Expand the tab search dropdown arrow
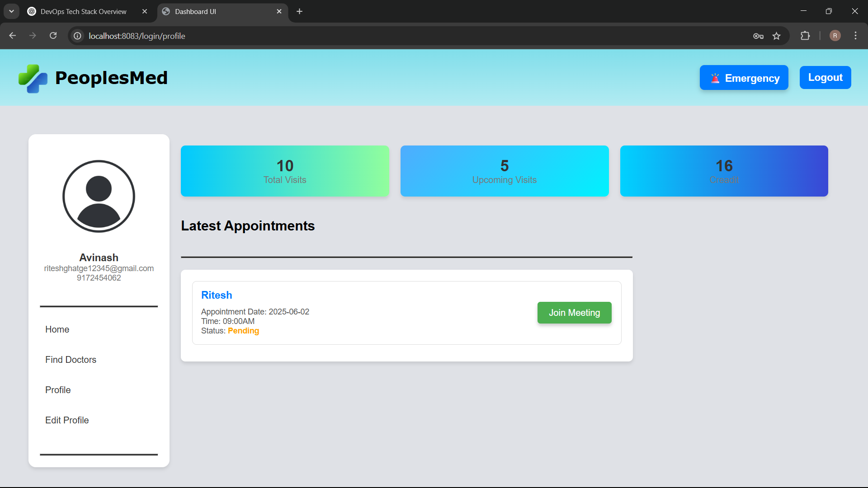The height and width of the screenshot is (488, 868). pos(11,11)
